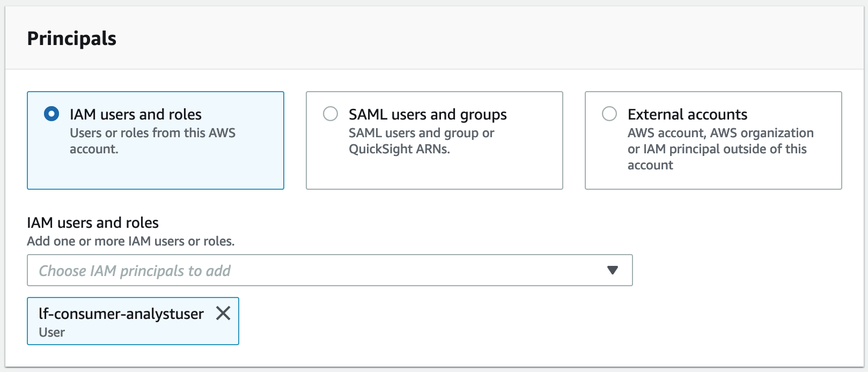Image resolution: width=868 pixels, height=372 pixels.
Task: Click the IAM users and roles field label
Action: [93, 222]
